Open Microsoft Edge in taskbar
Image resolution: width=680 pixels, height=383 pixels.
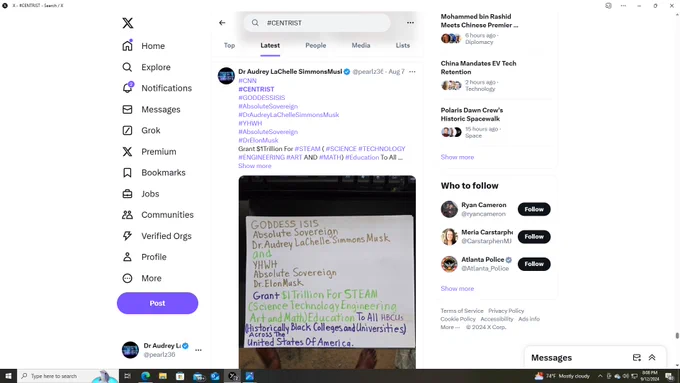pos(145,376)
